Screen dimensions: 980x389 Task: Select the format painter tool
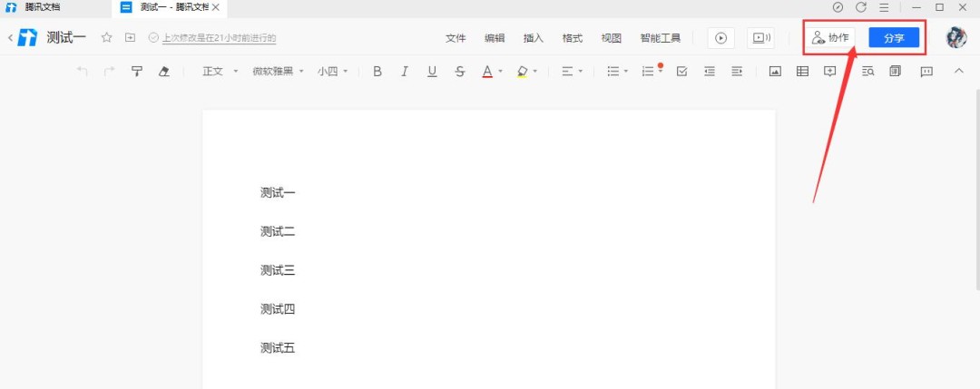(137, 72)
